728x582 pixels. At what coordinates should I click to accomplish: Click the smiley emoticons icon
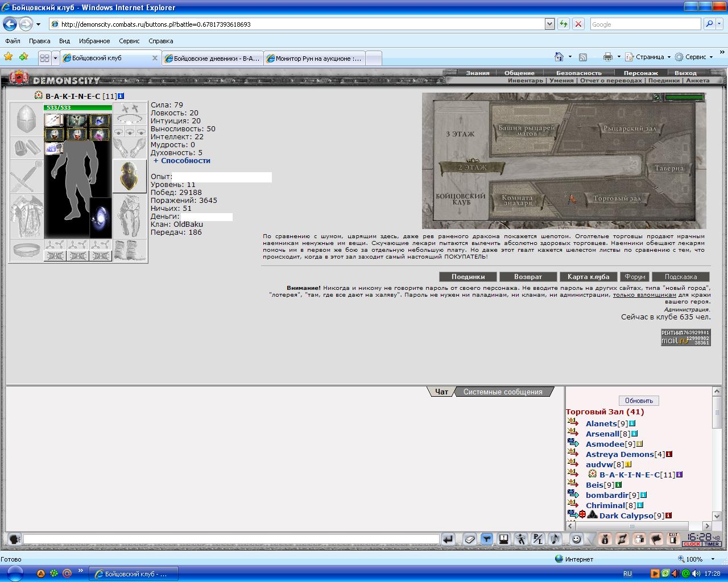click(x=577, y=539)
